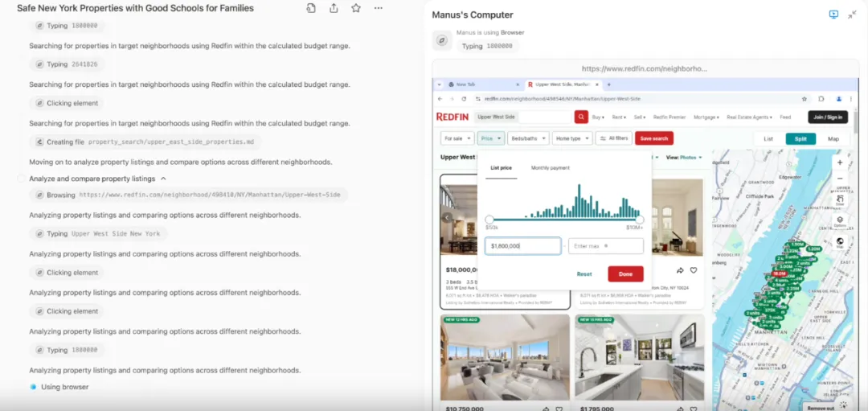Switch results to Map view

833,138
